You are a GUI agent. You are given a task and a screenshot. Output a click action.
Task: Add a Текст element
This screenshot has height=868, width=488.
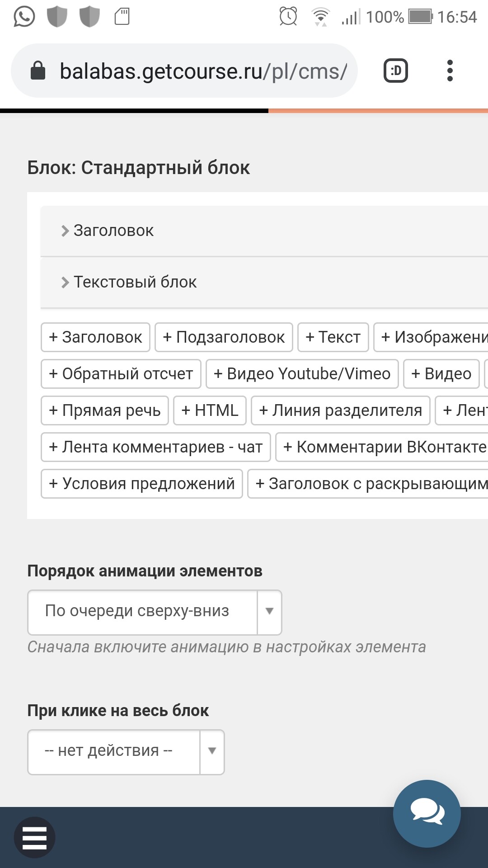point(333,337)
